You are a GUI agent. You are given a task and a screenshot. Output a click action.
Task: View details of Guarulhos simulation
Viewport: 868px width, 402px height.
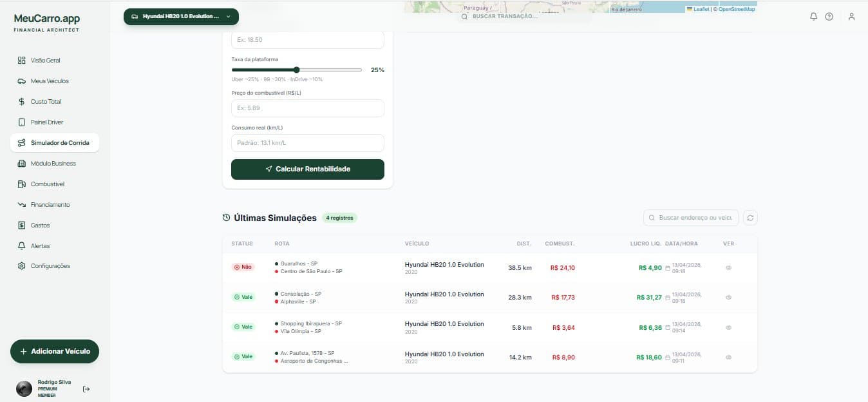click(x=728, y=268)
